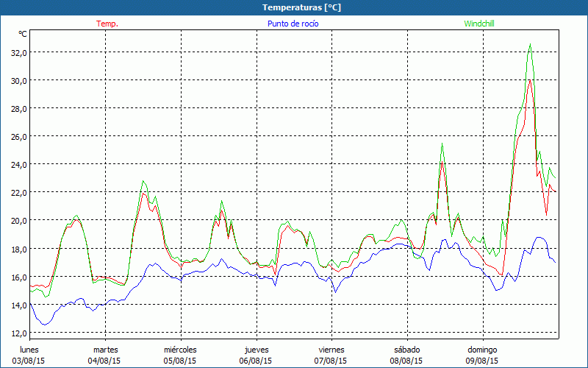Select the martes 04/08/15 date marker
The width and height of the screenshot is (588, 368).
[105, 355]
